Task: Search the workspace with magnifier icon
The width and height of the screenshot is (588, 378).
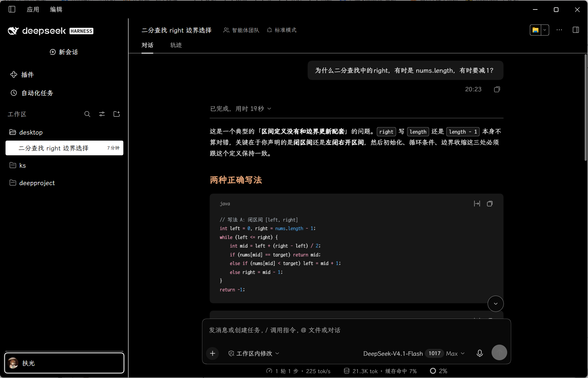Action: click(x=87, y=114)
